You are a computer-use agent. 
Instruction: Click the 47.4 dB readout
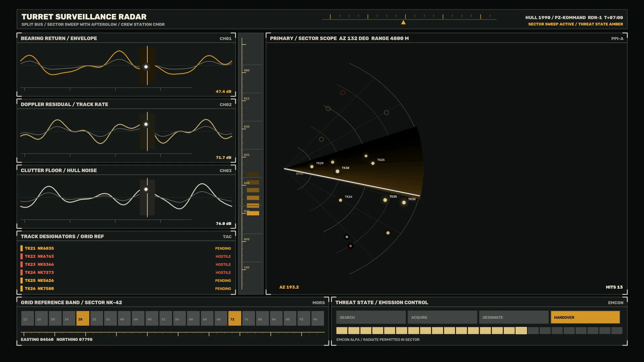(223, 92)
